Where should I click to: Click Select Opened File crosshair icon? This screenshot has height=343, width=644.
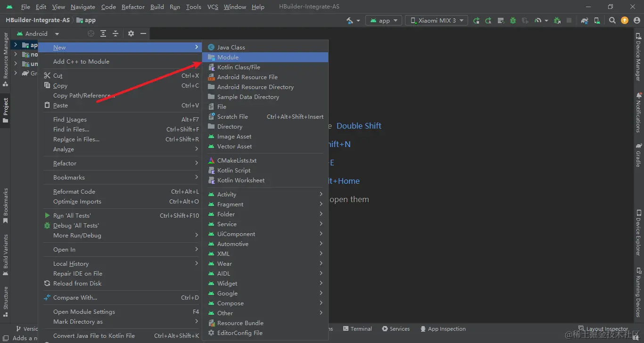[91, 33]
